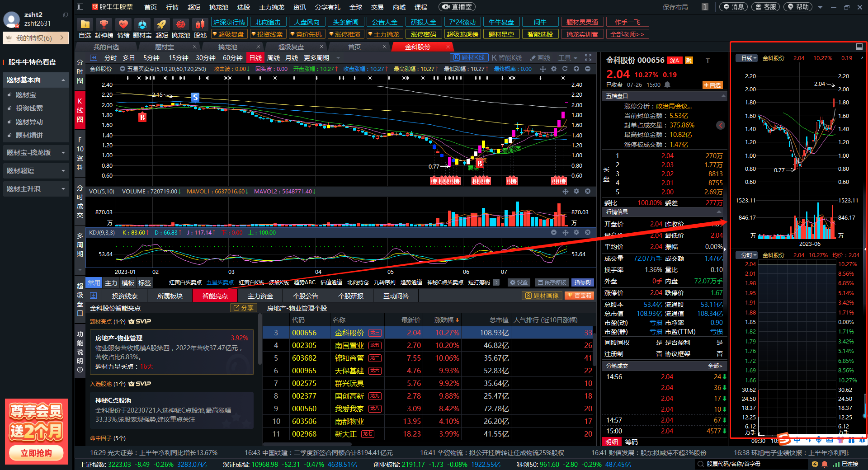The width and height of the screenshot is (868, 470).
Task: Toggle sidebar layout icon beside app logo
Action: (x=80, y=7)
